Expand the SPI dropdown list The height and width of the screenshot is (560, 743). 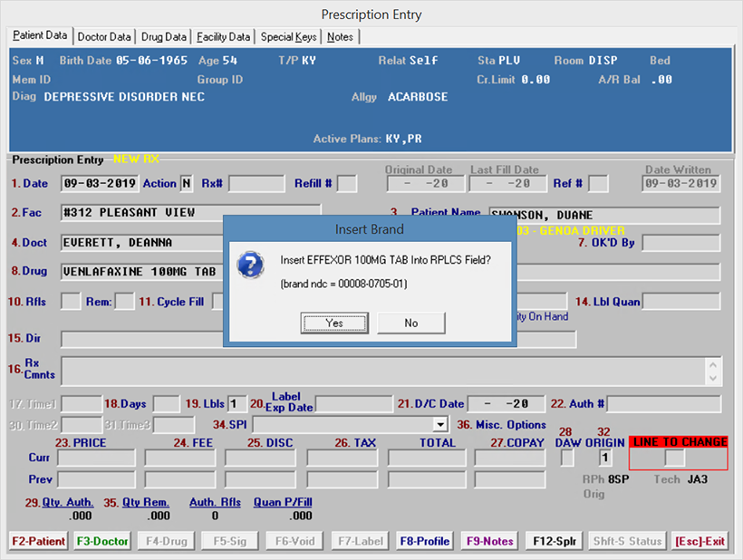click(440, 424)
